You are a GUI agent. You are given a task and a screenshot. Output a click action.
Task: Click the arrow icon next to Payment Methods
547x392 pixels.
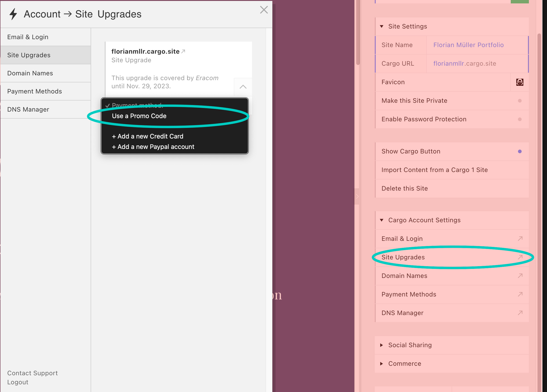[x=520, y=294]
